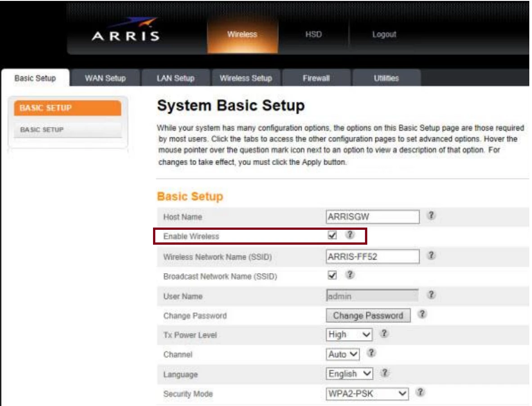The height and width of the screenshot is (406, 532).
Task: Switch to the Basic Setup tab
Action: tap(35, 78)
